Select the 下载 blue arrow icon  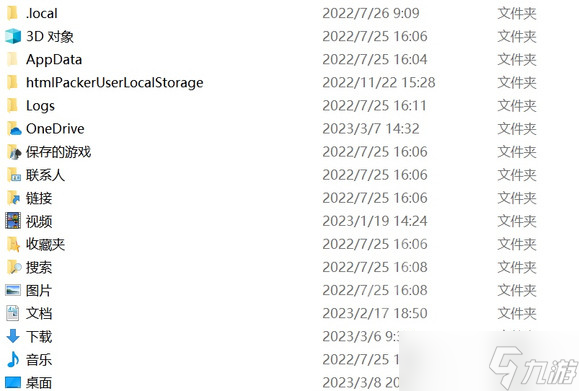(13, 336)
